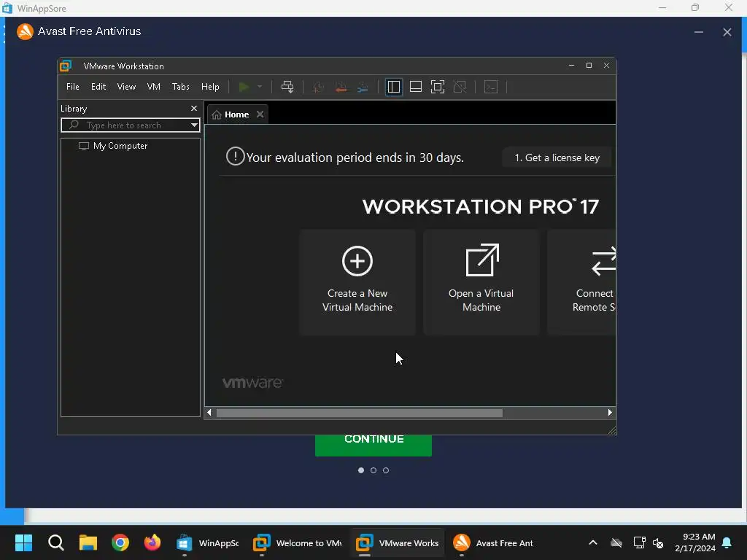The image size is (747, 560).
Task: Click the Unity mode toolbar icon
Action: click(x=460, y=87)
